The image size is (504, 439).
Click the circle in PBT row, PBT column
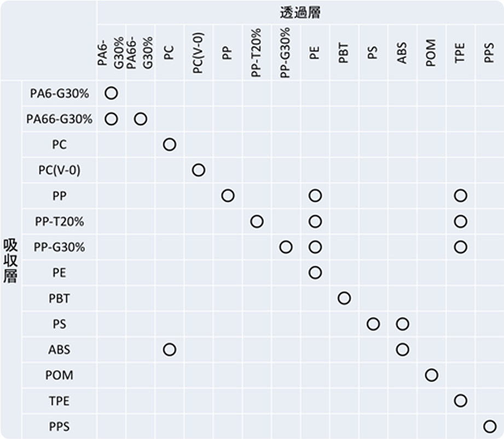pos(344,298)
